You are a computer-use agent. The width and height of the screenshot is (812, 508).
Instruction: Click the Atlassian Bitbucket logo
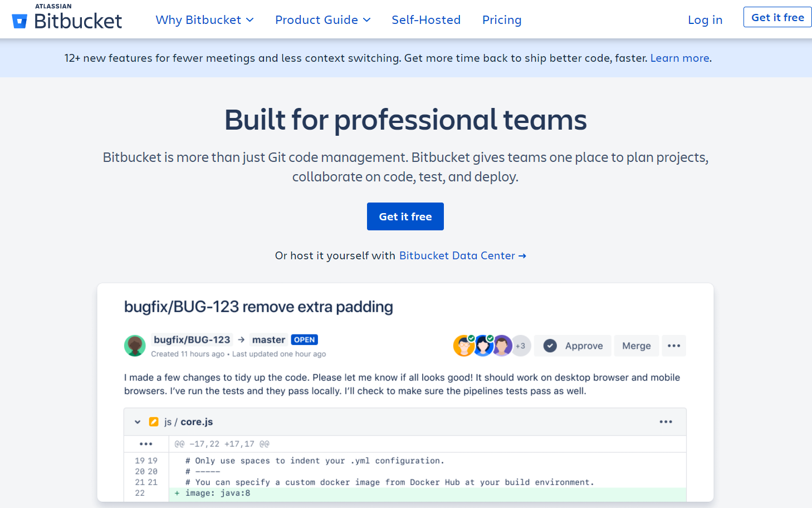point(67,17)
